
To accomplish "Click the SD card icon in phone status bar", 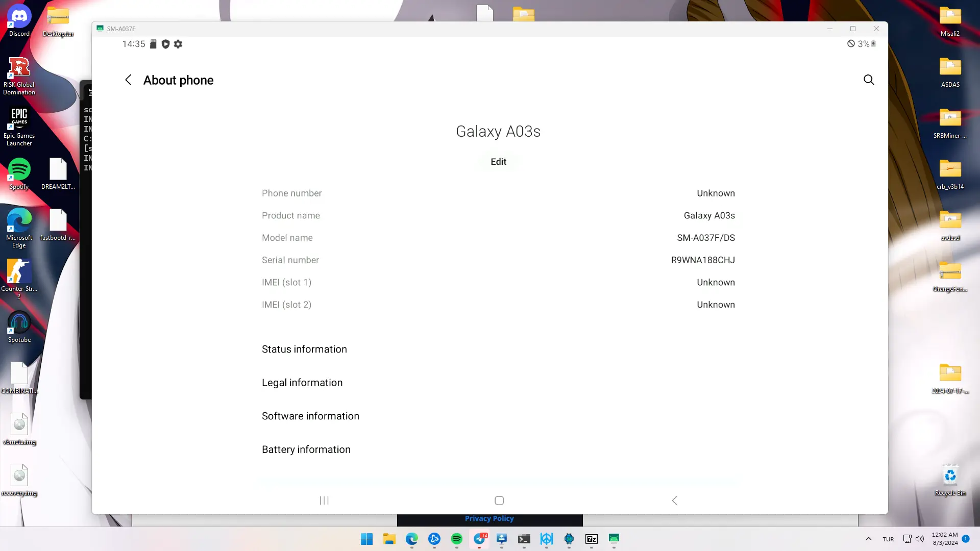I will 153,44.
